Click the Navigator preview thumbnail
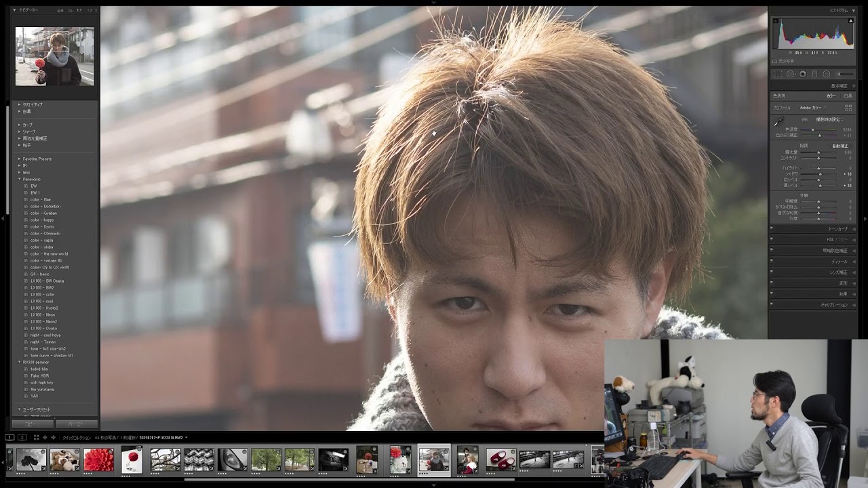Screen dimensions: 868x488 click(55, 56)
